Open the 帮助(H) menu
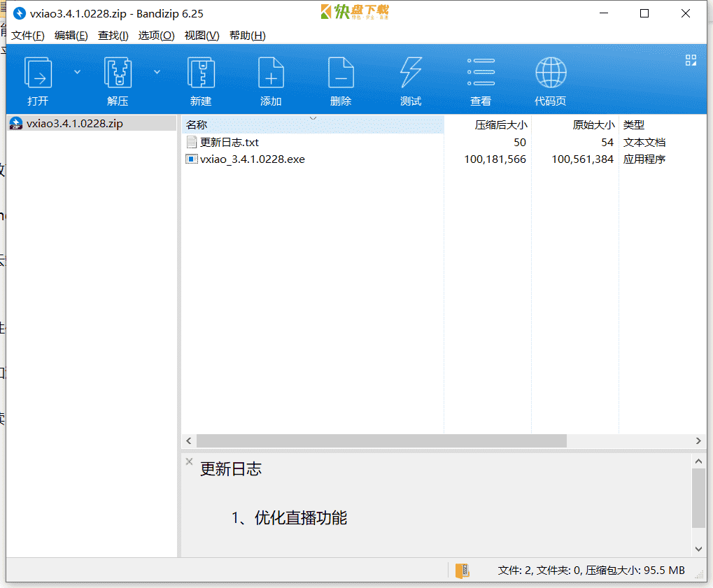This screenshot has width=713, height=588. click(248, 36)
